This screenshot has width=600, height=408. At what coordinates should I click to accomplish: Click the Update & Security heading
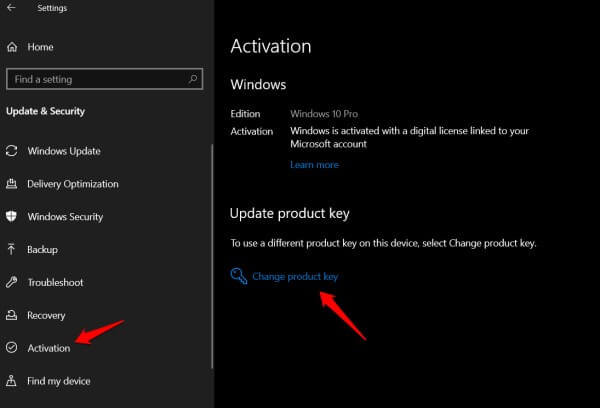coord(46,111)
